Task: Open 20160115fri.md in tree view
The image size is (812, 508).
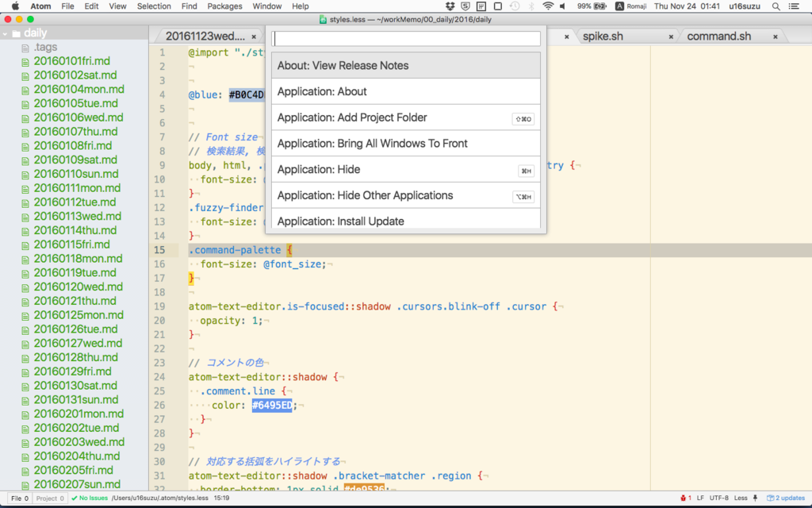Action: pyautogui.click(x=72, y=244)
